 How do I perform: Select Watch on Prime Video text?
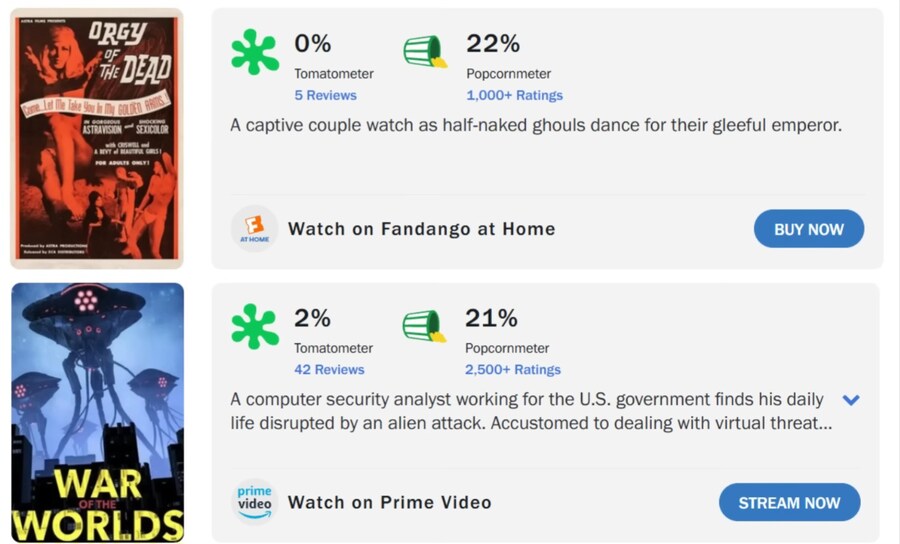(390, 503)
